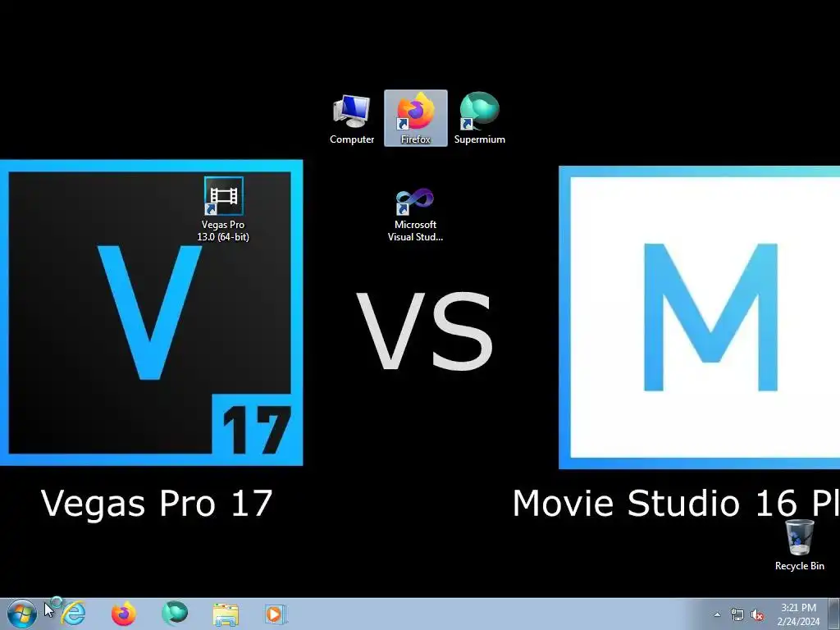
Task: Open the network status tray icon
Action: [737, 615]
